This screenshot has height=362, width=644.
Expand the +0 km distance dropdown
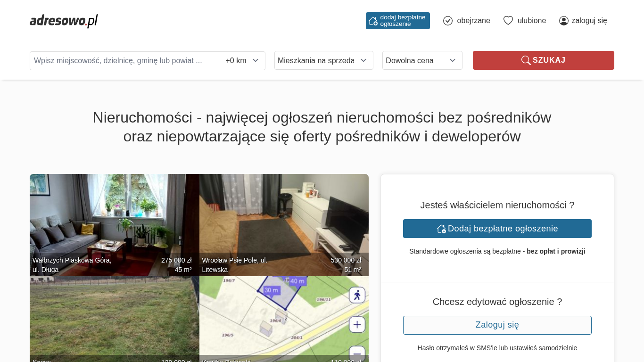242,61
